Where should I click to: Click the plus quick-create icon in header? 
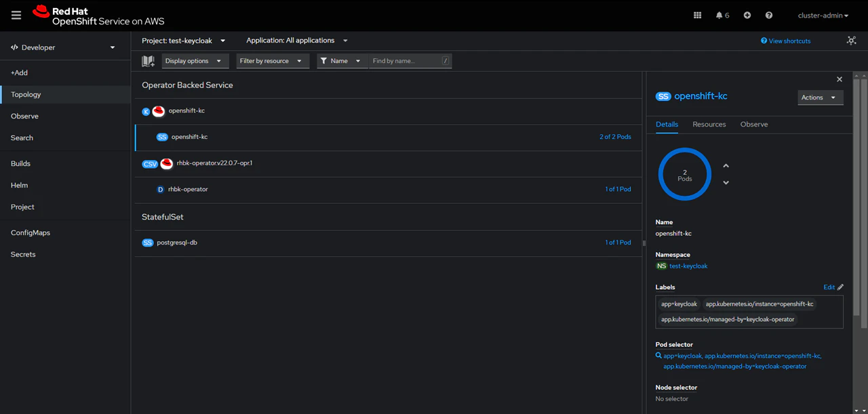pos(747,15)
